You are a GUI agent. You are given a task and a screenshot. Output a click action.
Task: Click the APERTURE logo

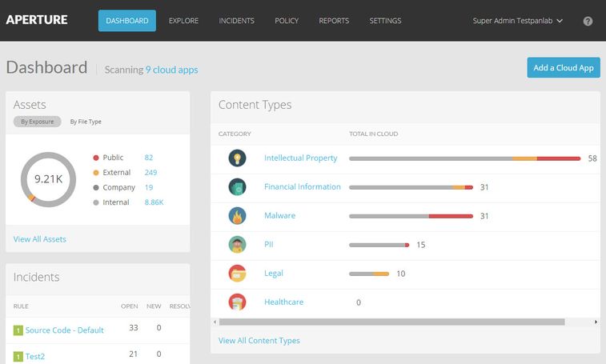[x=37, y=20]
